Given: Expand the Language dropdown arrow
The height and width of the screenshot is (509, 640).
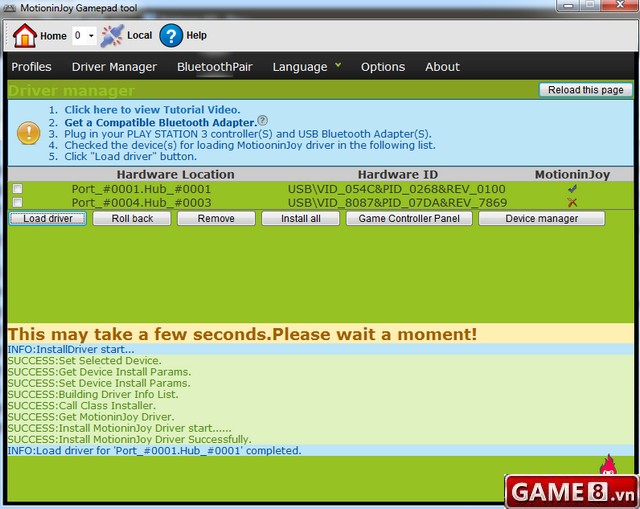Looking at the screenshot, I should [338, 64].
